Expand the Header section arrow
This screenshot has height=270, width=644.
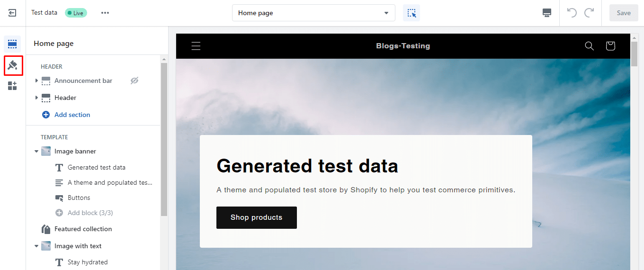(37, 98)
